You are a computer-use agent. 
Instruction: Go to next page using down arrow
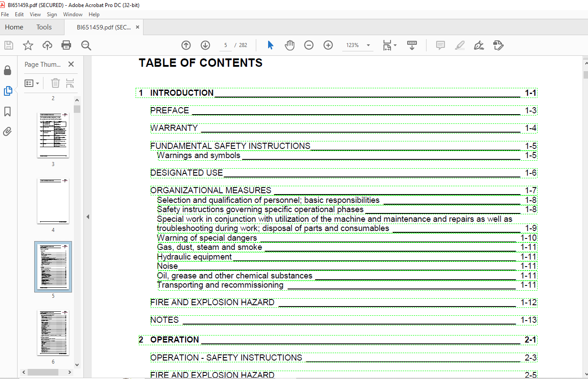pos(205,45)
